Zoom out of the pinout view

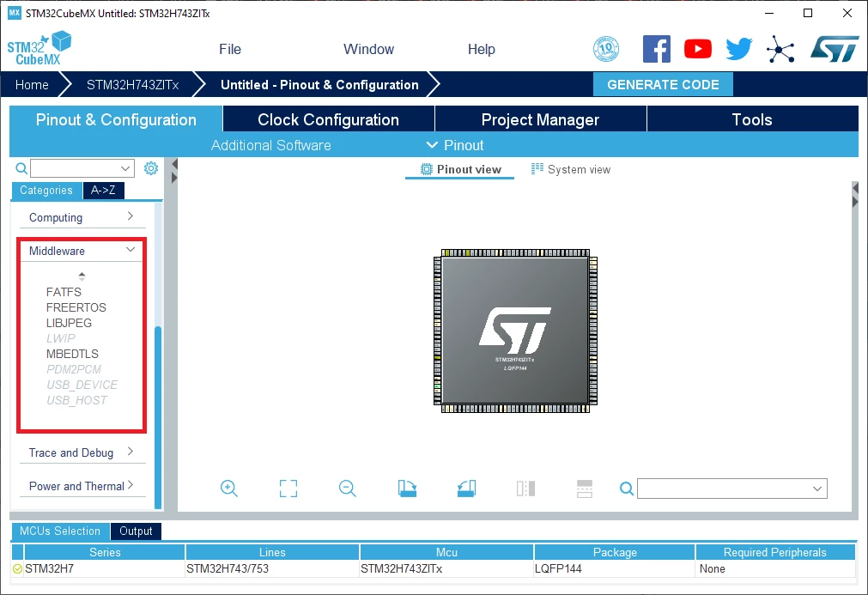pyautogui.click(x=348, y=489)
